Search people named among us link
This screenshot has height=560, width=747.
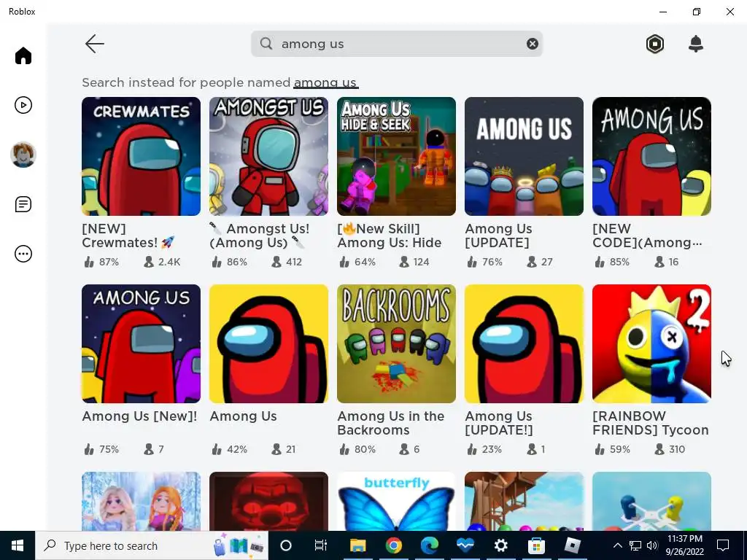click(x=325, y=83)
